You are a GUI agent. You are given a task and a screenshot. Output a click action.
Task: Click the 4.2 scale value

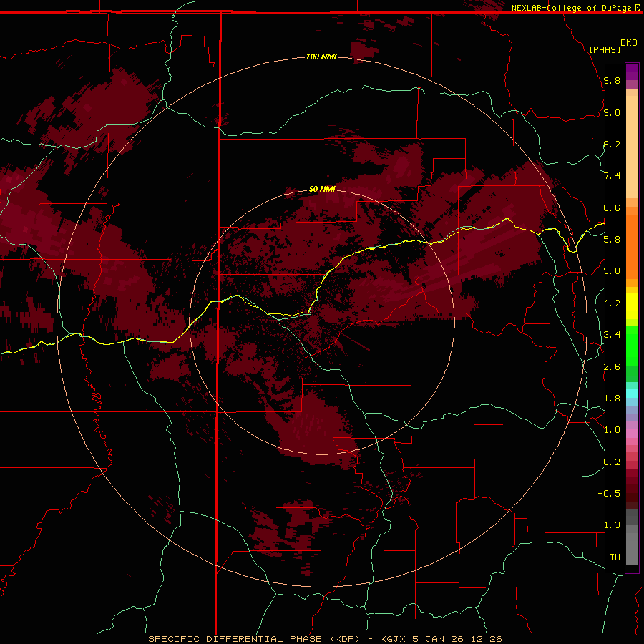pyautogui.click(x=612, y=303)
